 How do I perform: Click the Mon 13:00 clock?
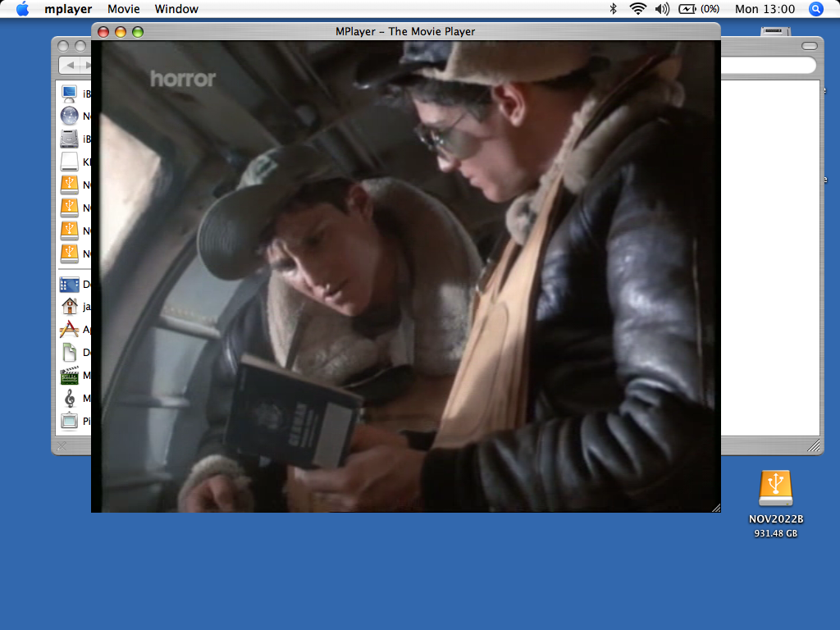[x=765, y=9]
